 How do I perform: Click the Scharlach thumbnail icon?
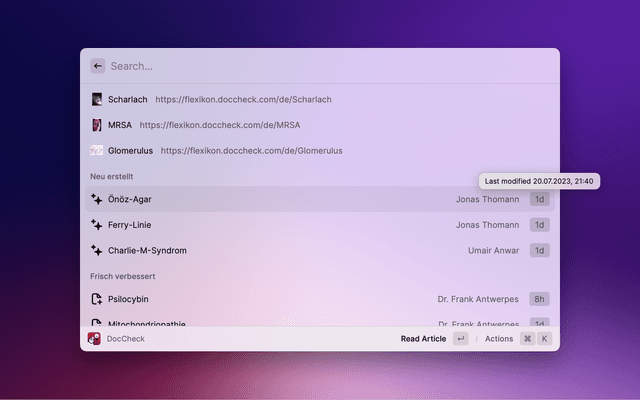coord(97,100)
